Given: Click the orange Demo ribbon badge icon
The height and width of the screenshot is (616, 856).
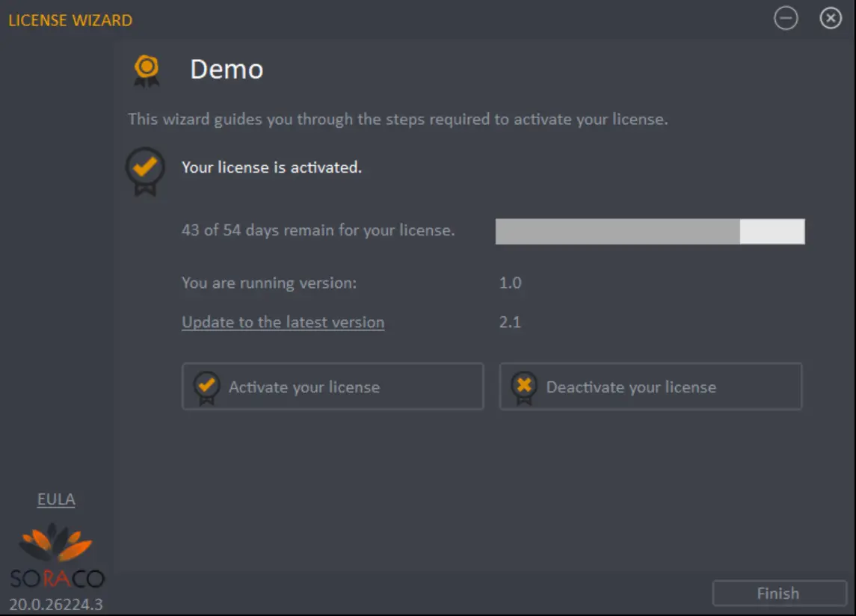Looking at the screenshot, I should [x=147, y=70].
